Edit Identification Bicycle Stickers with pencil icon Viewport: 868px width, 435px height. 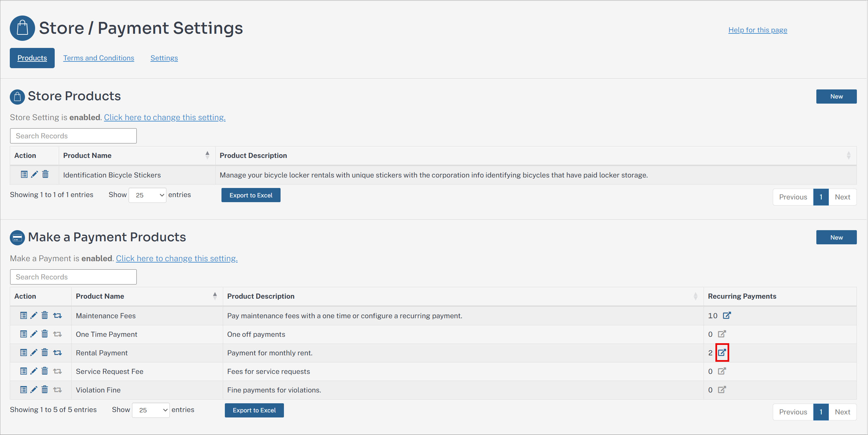click(34, 174)
